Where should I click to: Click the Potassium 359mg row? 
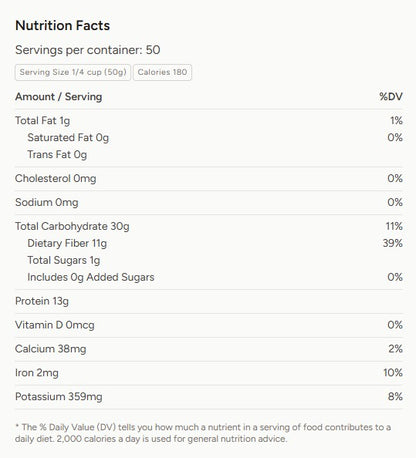coord(209,397)
